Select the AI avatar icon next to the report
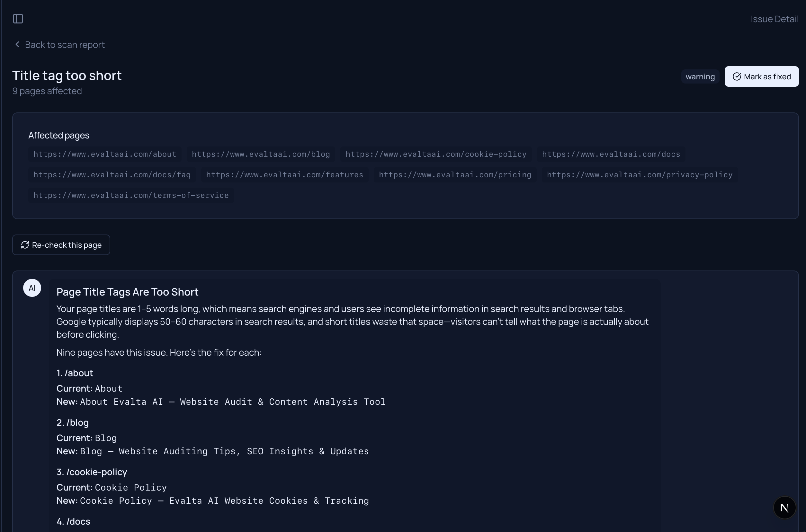 click(x=32, y=288)
